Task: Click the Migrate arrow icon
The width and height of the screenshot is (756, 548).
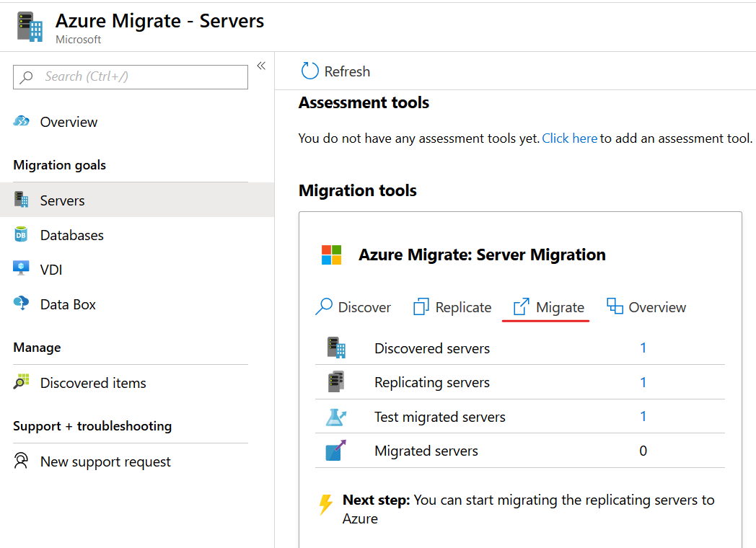Action: click(x=522, y=306)
